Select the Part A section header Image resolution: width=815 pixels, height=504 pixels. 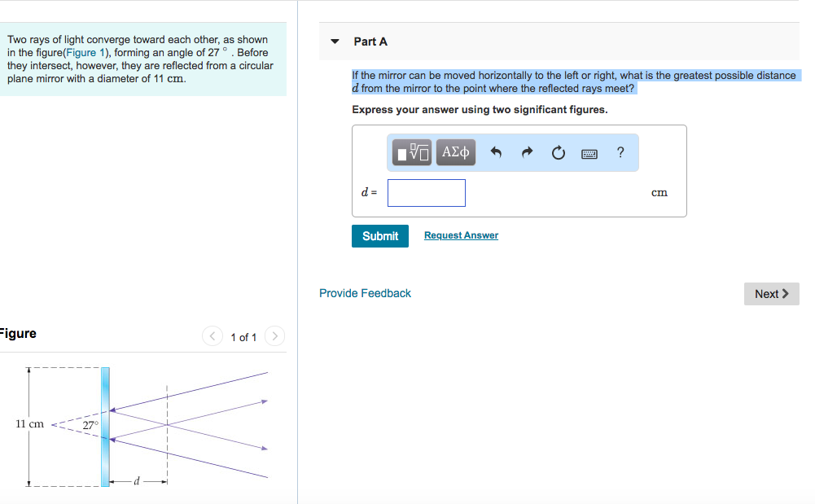pos(371,42)
